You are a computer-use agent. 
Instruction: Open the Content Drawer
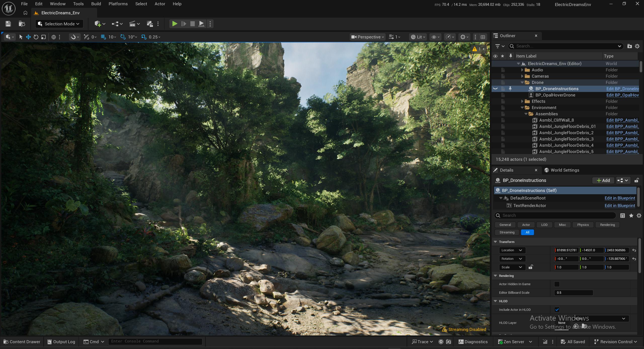(x=22, y=342)
